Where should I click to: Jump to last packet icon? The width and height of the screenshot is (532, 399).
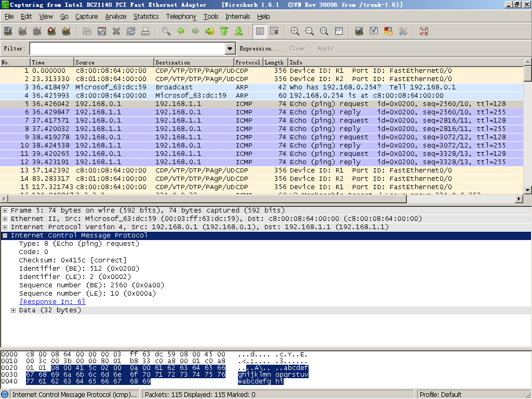[x=239, y=32]
